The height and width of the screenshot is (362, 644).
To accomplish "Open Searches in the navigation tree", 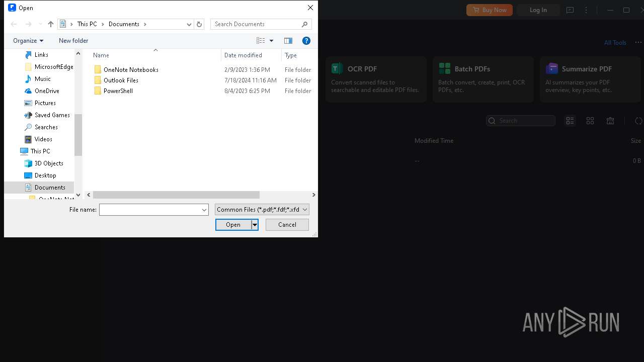I will tap(46, 127).
